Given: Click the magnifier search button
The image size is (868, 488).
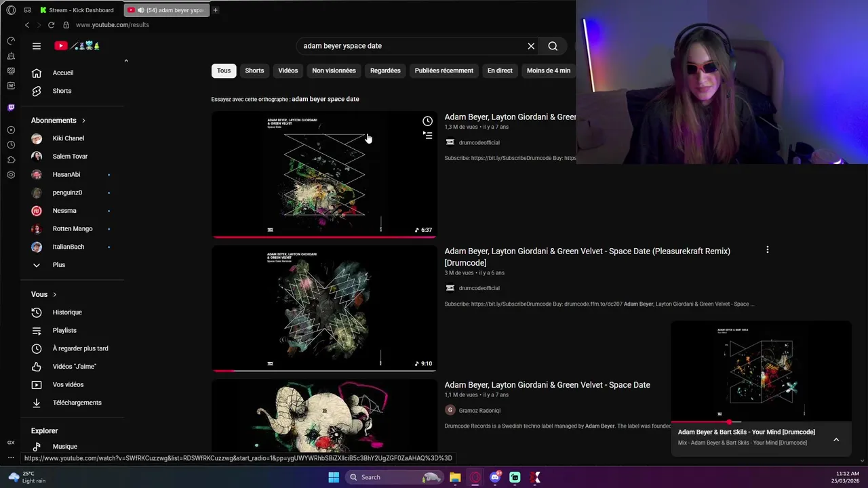Looking at the screenshot, I should (553, 46).
